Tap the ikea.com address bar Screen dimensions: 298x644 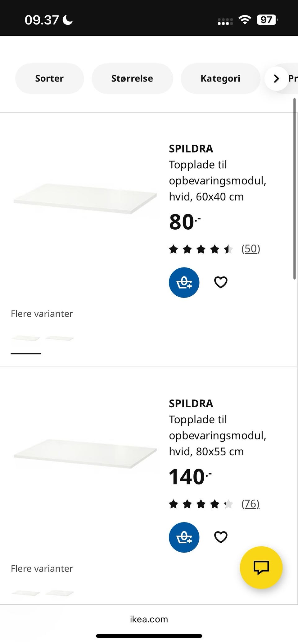[x=149, y=619]
